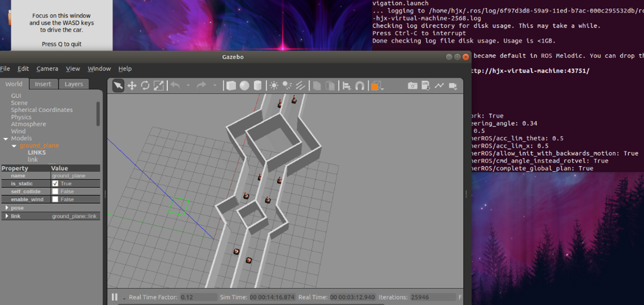
Task: Collapse the Models tree node
Action: (x=6, y=139)
